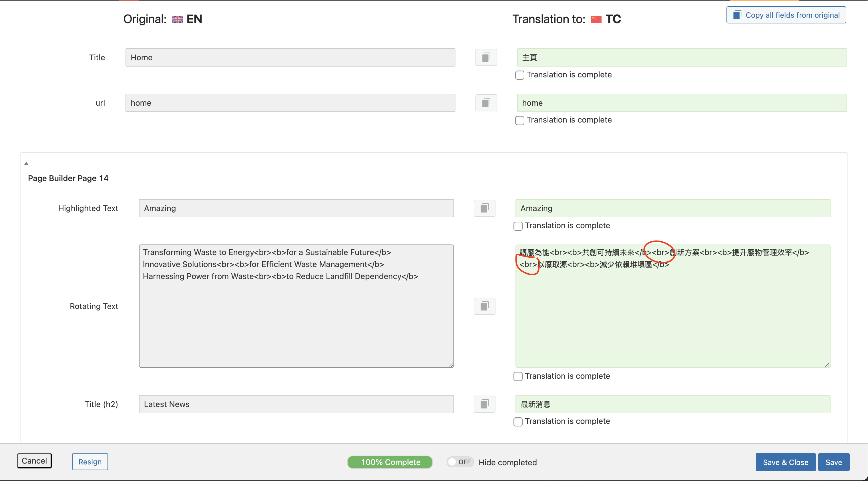Collapse the Page Builder Page 14 section
The image size is (868, 481).
pos(26,164)
